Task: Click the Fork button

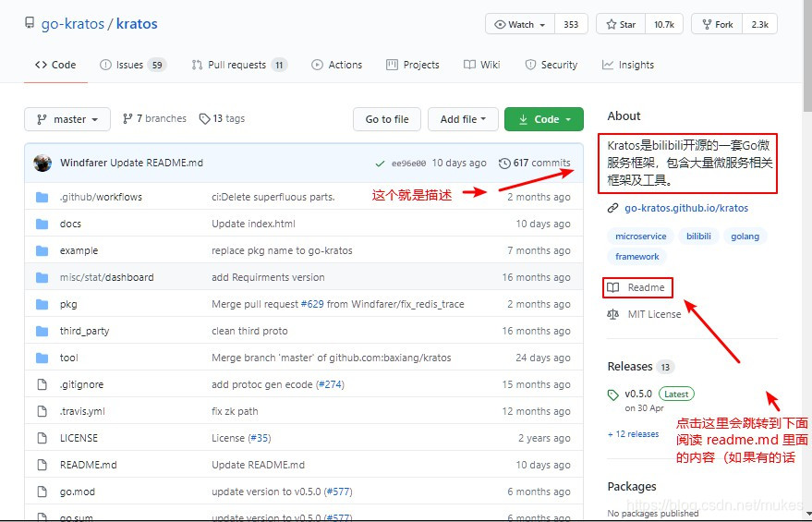Action: 717,24
